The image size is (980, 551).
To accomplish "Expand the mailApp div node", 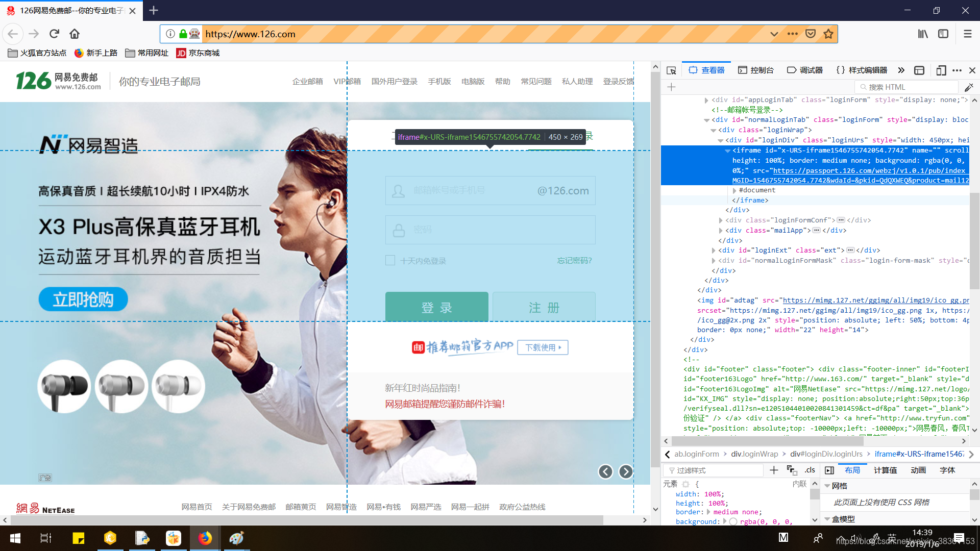I will (x=721, y=231).
